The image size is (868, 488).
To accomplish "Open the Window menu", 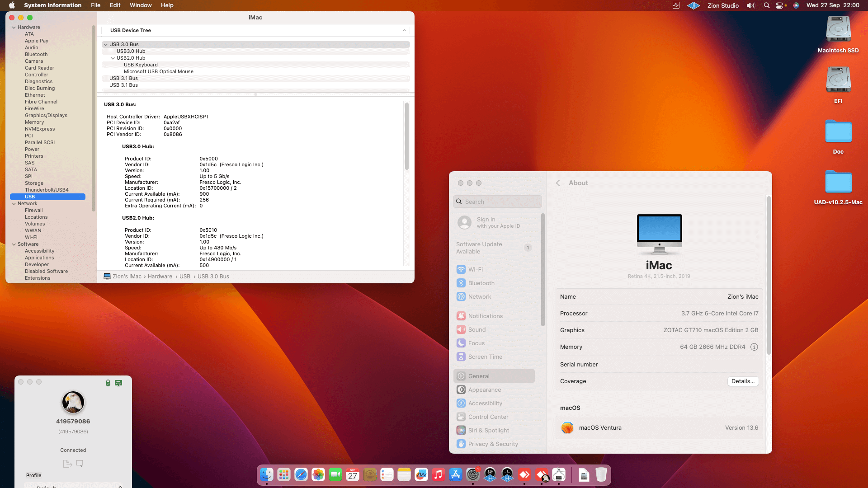I will tap(141, 5).
